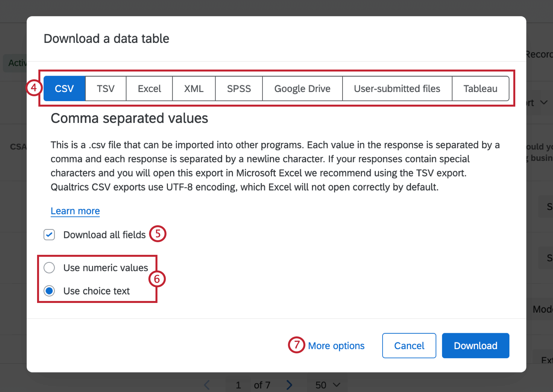Viewport: 553px width, 392px height.
Task: Select the Use numeric values option
Action: [49, 268]
